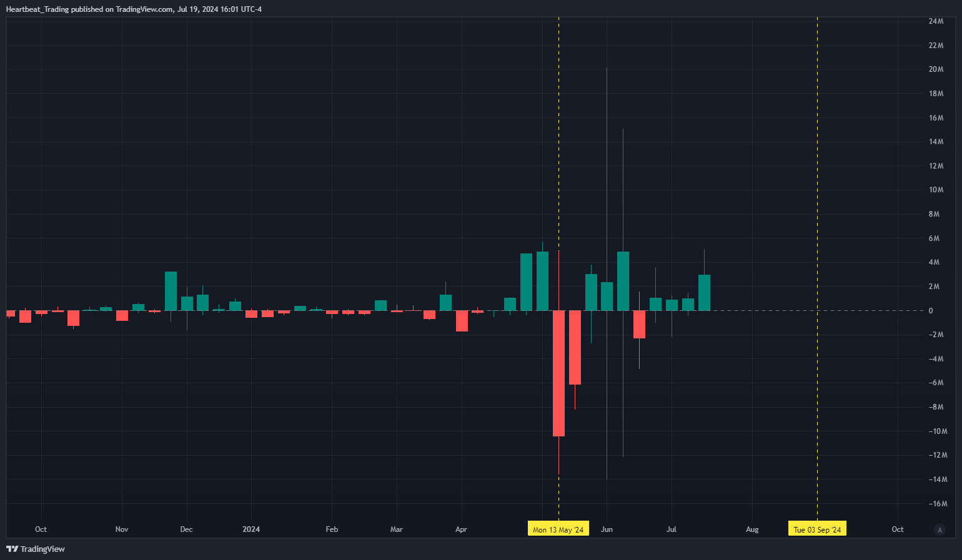The width and height of the screenshot is (962, 560).
Task: Click the 12M price axis label
Action: click(936, 166)
